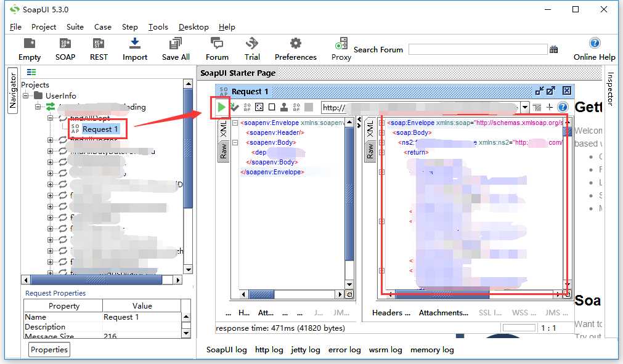Close the Request 1 internal window

tap(567, 91)
